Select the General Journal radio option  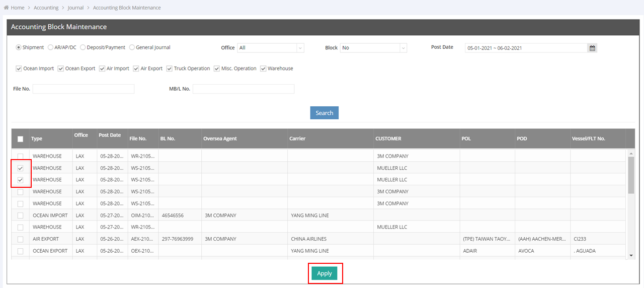click(132, 48)
